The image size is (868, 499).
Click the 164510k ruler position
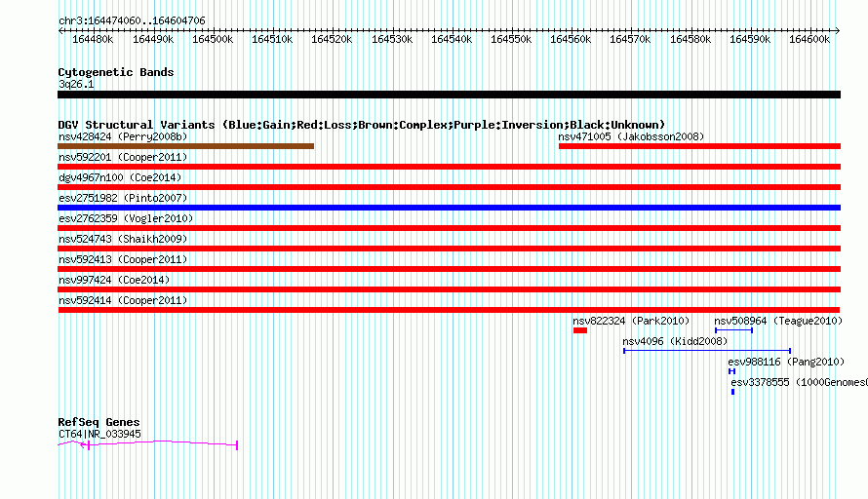tap(272, 39)
